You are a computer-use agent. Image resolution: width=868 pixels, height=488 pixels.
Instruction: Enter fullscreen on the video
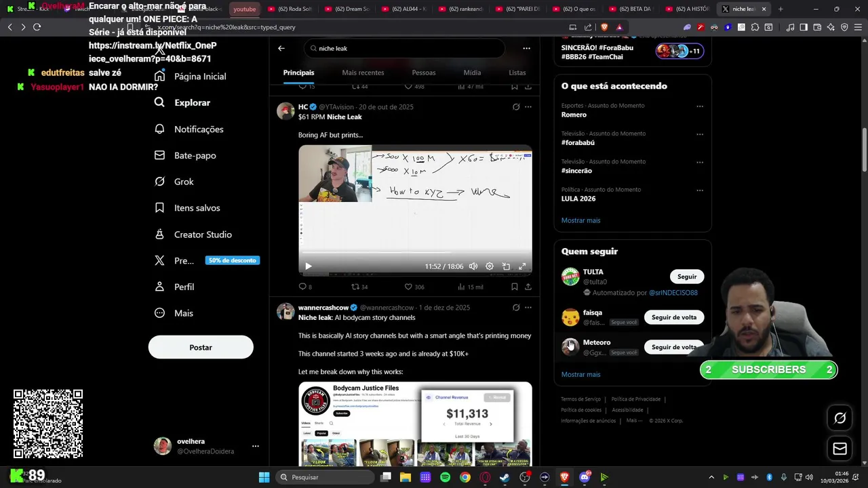click(x=522, y=266)
